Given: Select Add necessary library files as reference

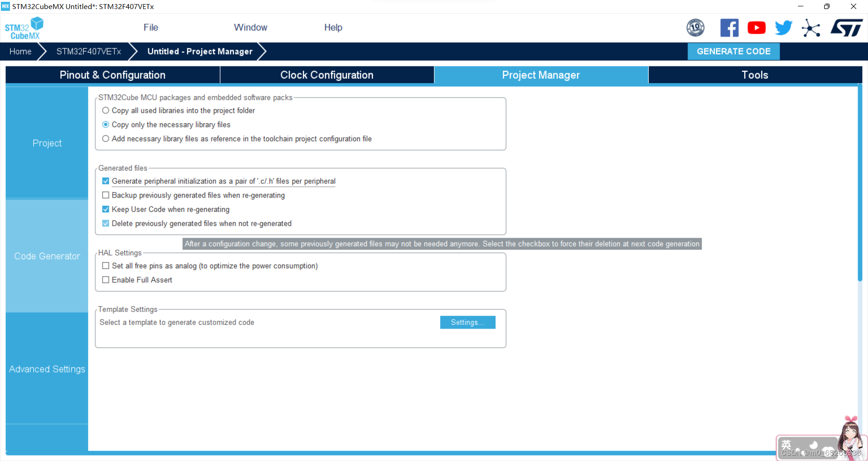Looking at the screenshot, I should click(106, 139).
